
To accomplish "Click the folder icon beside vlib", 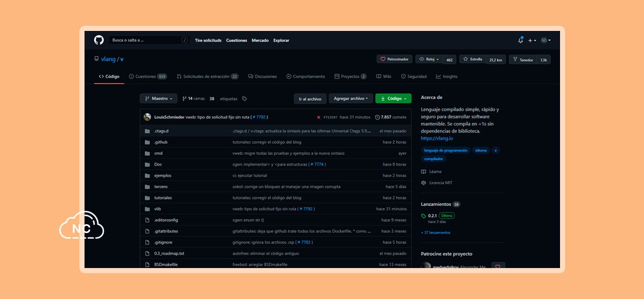I will [147, 209].
